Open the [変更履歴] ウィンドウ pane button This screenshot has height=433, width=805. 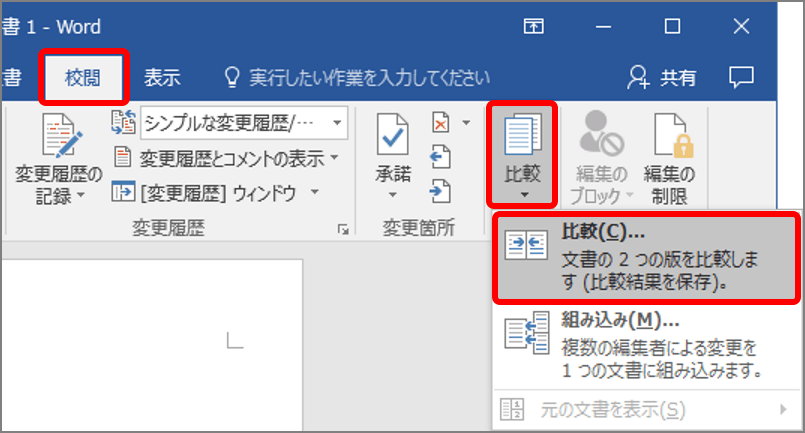(x=204, y=193)
